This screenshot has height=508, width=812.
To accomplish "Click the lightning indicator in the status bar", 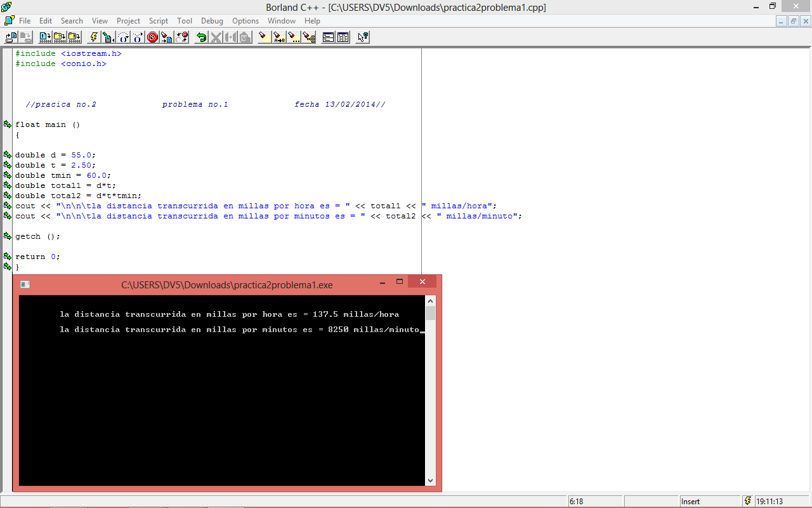I will (747, 501).
